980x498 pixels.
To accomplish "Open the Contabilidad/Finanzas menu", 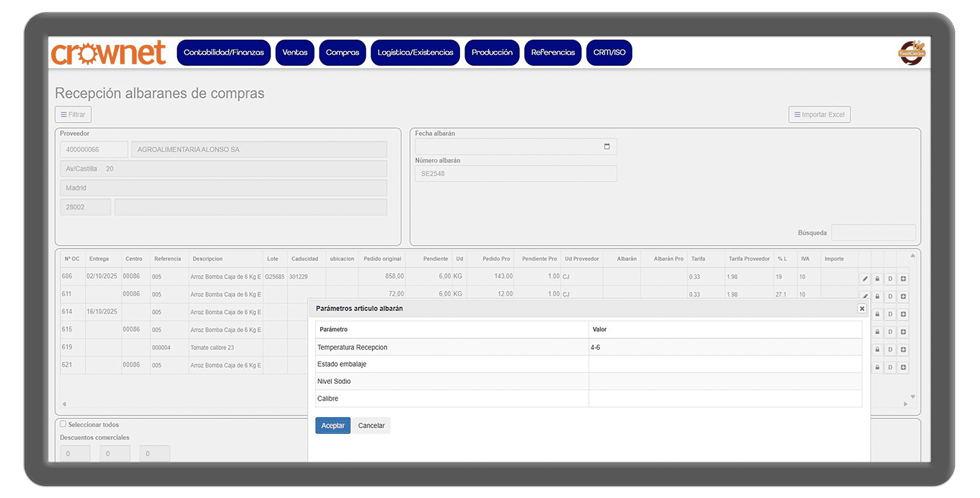I will tap(223, 53).
